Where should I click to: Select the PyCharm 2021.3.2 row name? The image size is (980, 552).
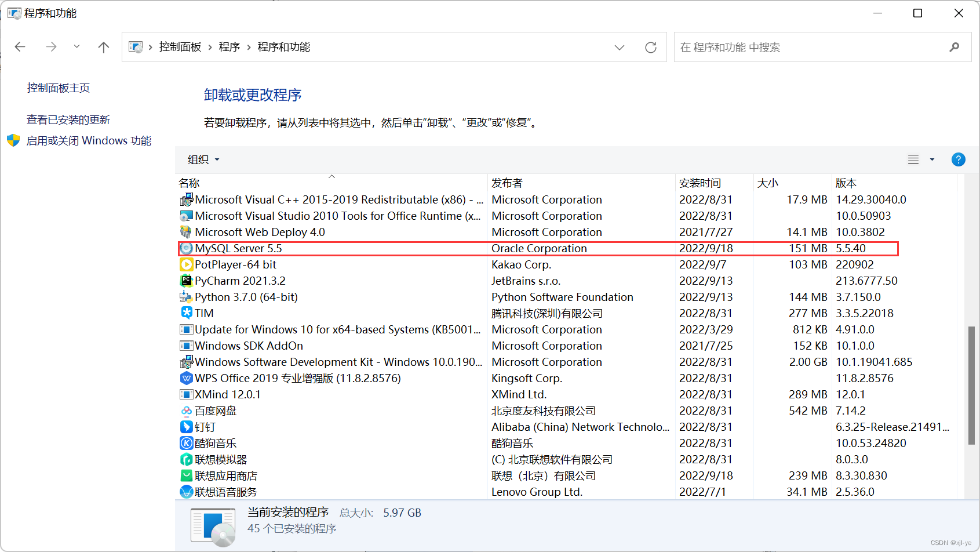click(240, 281)
